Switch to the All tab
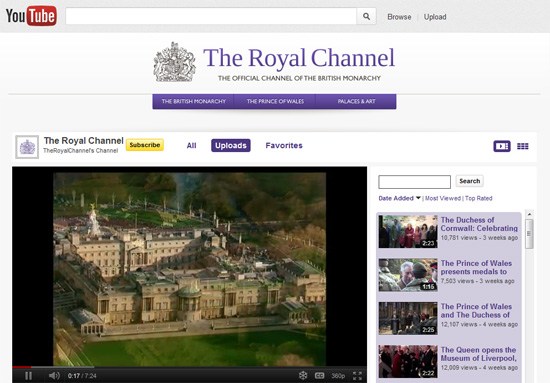The image size is (550, 383). [x=192, y=146]
